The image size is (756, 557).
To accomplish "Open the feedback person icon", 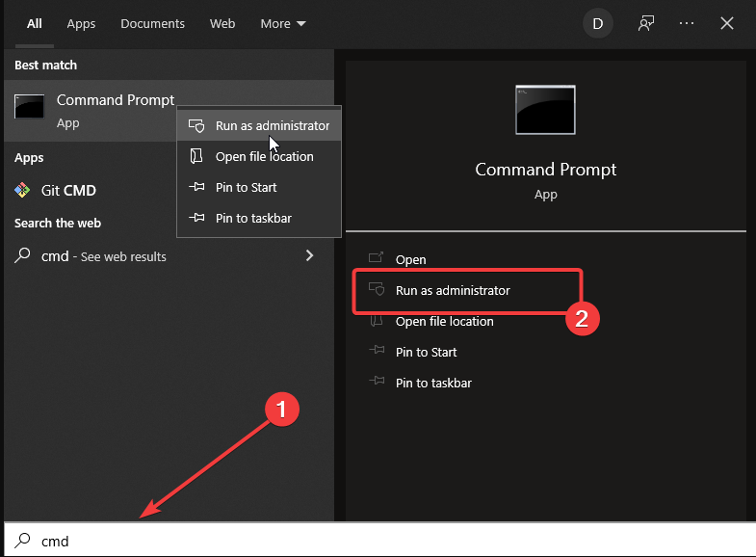I will click(x=646, y=23).
